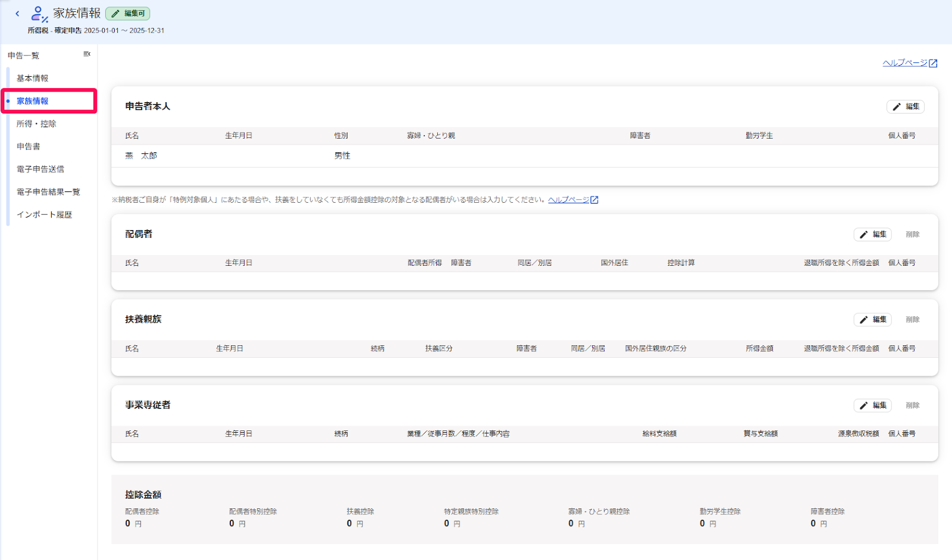Click 削除 in the 事業専従者 section
Image resolution: width=952 pixels, height=560 pixels.
click(913, 405)
